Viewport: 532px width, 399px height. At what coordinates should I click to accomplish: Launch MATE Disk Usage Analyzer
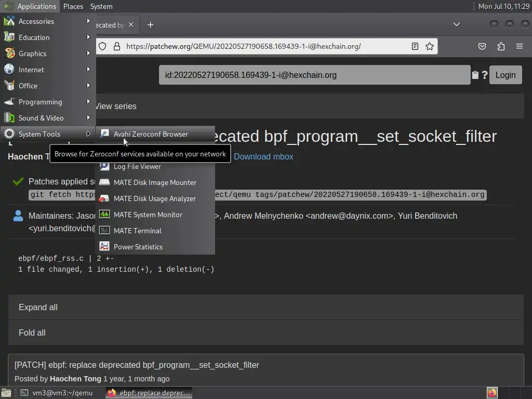[155, 198]
